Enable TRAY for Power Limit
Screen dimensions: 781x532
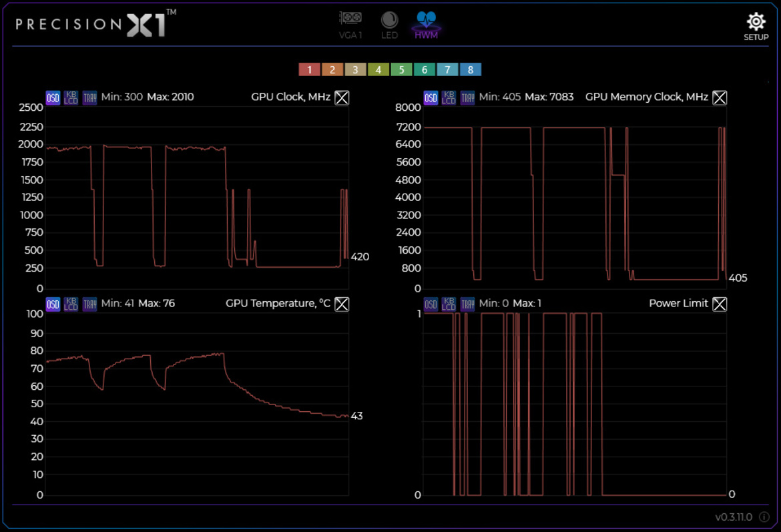[467, 304]
